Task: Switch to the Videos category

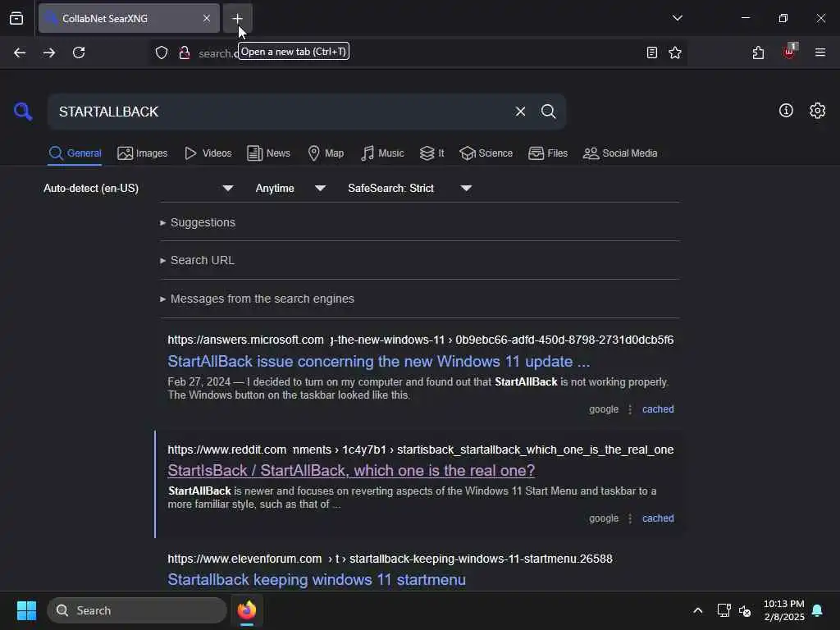Action: tap(208, 153)
